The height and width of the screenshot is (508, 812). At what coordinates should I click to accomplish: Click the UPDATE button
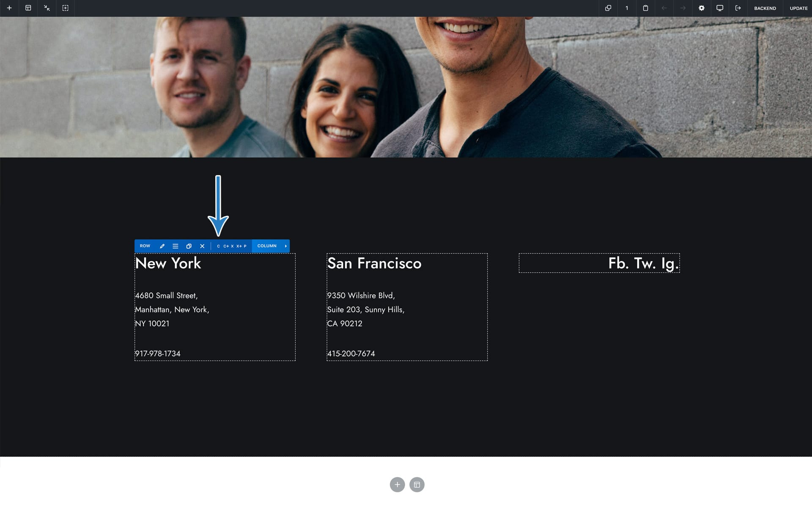(798, 8)
